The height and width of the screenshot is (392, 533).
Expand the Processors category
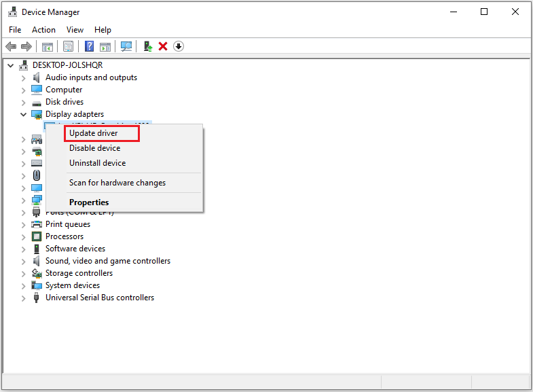pyautogui.click(x=23, y=237)
